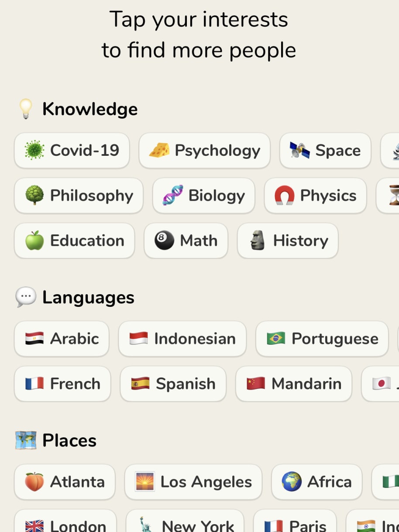Tap the partially visible Japanese flag chip
399x532 pixels.
tap(380, 384)
